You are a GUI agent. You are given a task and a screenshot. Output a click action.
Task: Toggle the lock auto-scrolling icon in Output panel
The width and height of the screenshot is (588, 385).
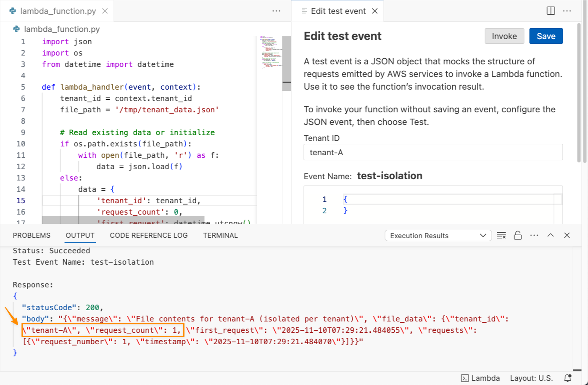[x=517, y=235]
